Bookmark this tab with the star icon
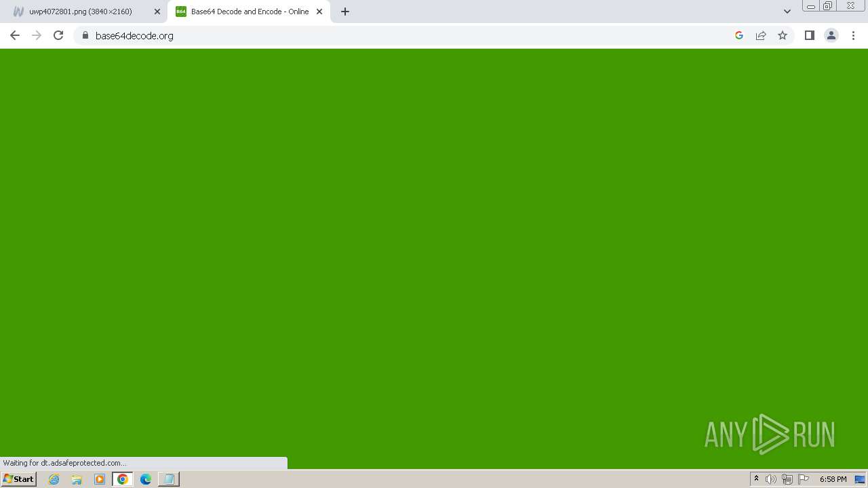 coord(783,35)
